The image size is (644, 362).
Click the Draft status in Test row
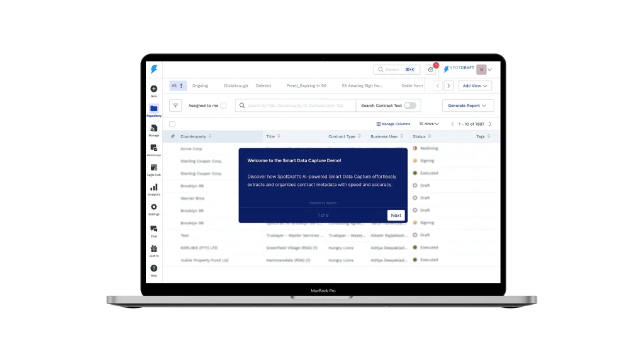pyautogui.click(x=421, y=235)
